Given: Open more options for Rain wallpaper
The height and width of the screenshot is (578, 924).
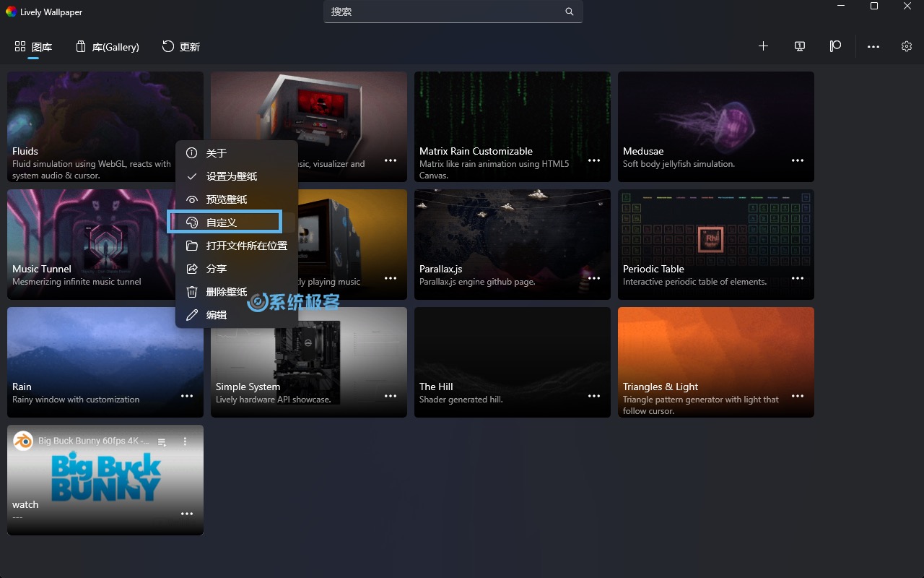Looking at the screenshot, I should click(x=187, y=396).
